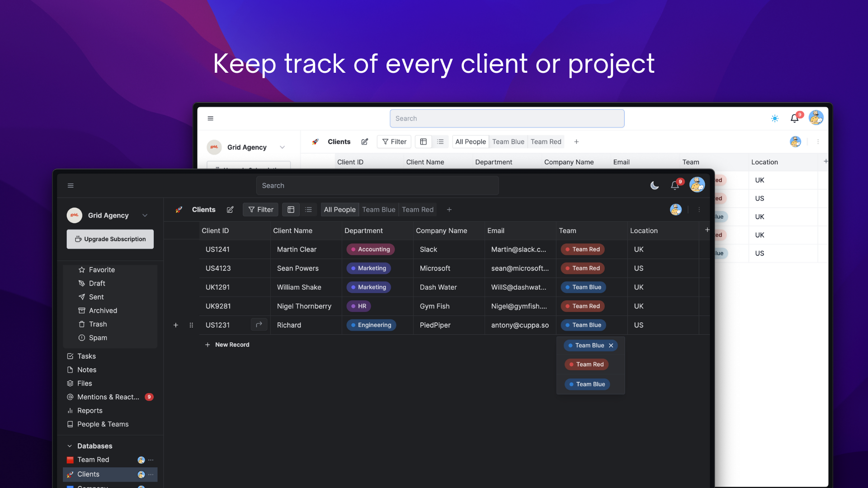Add new view with plus icon
This screenshot has height=488, width=868.
pos(449,210)
